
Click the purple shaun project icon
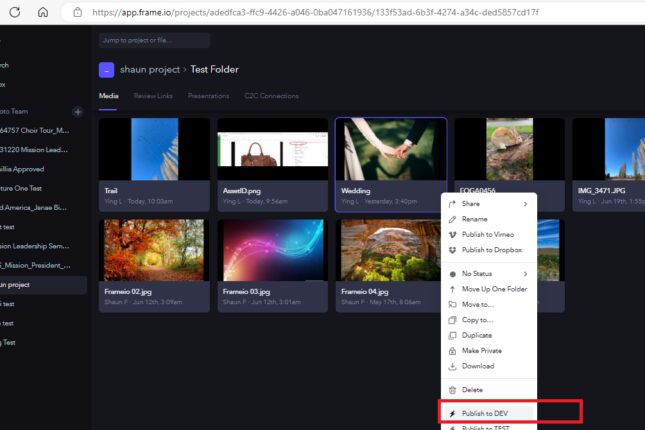coord(107,70)
